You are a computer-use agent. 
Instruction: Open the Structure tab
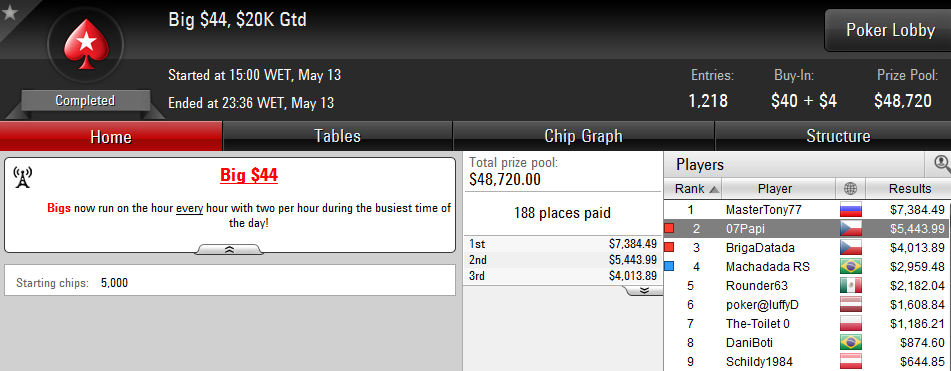coord(838,136)
